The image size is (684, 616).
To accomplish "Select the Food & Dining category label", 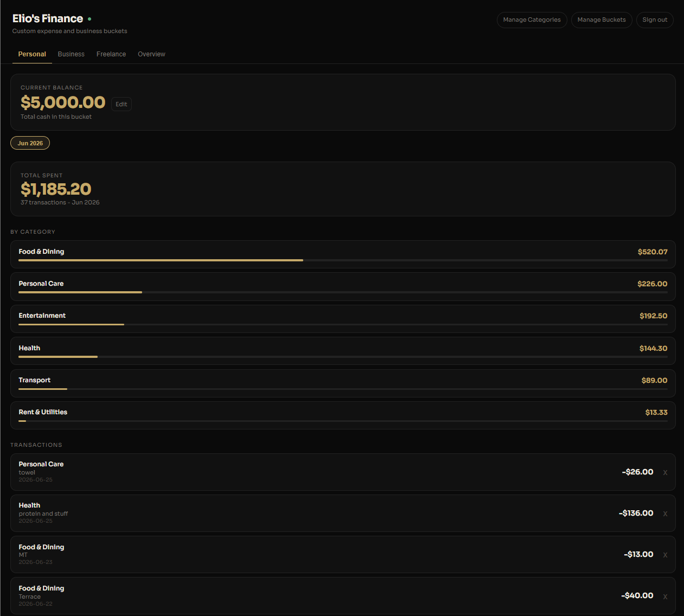I will pyautogui.click(x=41, y=252).
